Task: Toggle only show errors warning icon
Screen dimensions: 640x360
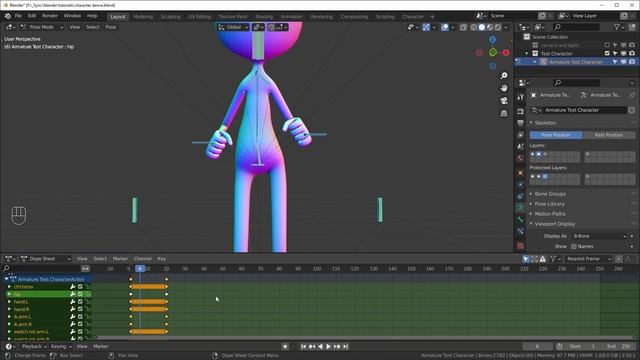Action: [542, 259]
